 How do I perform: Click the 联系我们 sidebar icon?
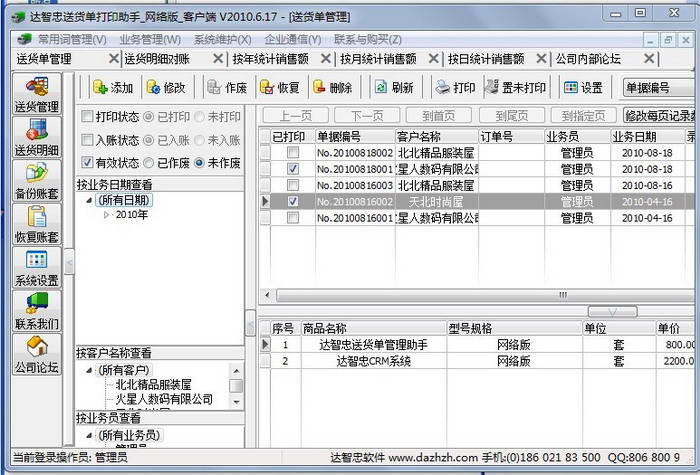37,311
